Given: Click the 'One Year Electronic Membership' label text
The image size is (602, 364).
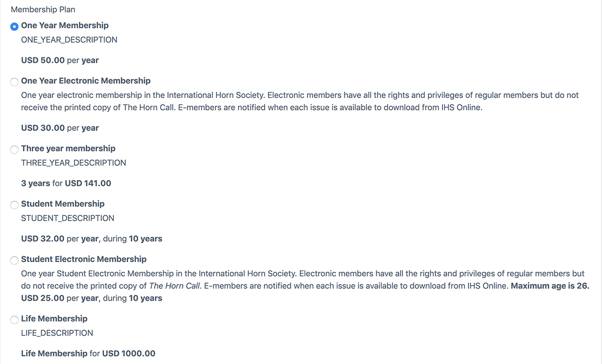Looking at the screenshot, I should [x=86, y=80].
